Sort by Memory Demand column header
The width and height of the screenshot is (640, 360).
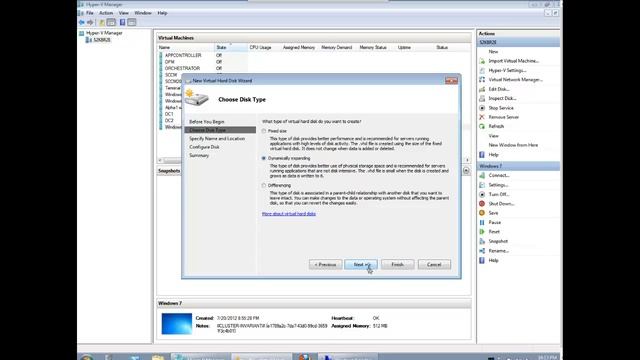click(x=337, y=48)
